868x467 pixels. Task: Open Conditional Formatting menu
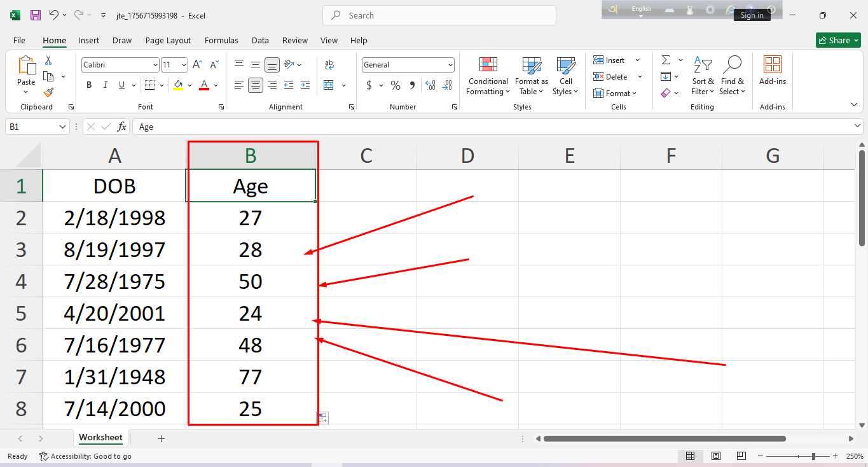tap(488, 76)
